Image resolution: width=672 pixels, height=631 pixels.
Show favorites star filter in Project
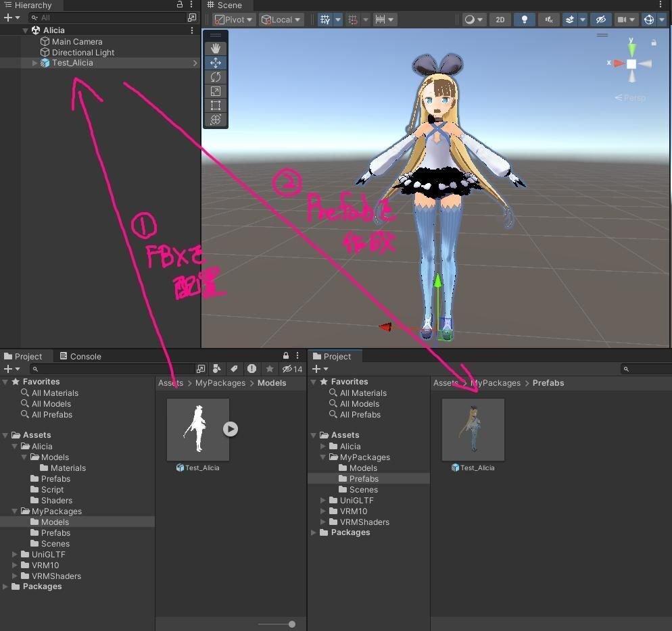tap(270, 369)
